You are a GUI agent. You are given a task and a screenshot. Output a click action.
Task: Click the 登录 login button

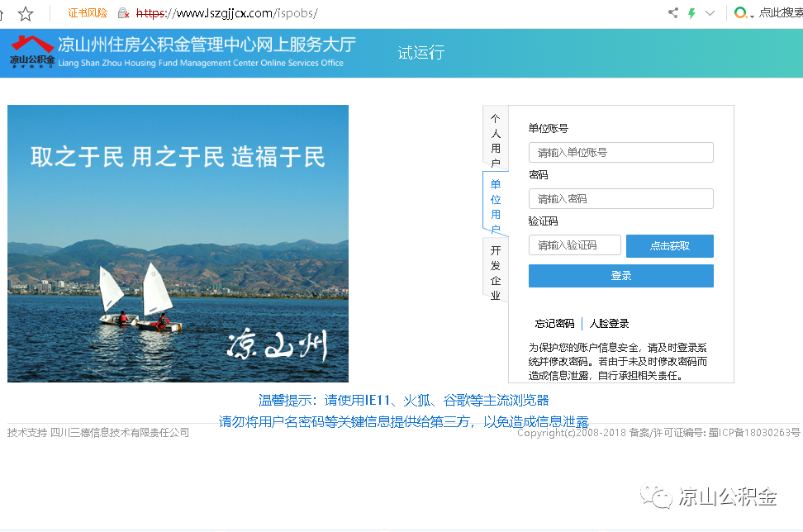[x=620, y=275]
